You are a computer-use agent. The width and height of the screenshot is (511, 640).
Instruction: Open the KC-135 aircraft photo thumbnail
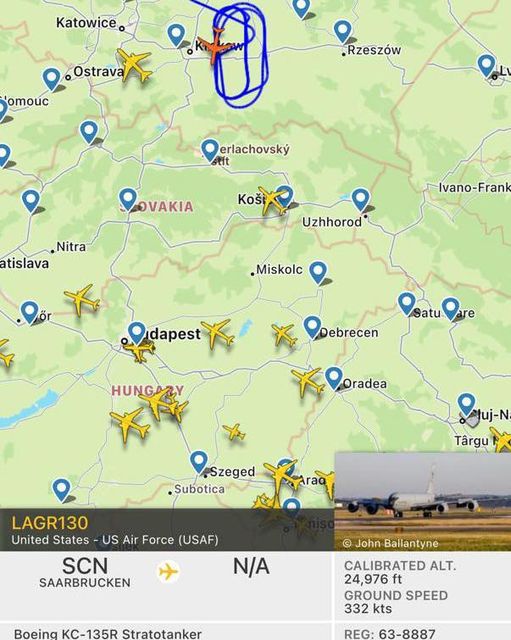(423, 502)
